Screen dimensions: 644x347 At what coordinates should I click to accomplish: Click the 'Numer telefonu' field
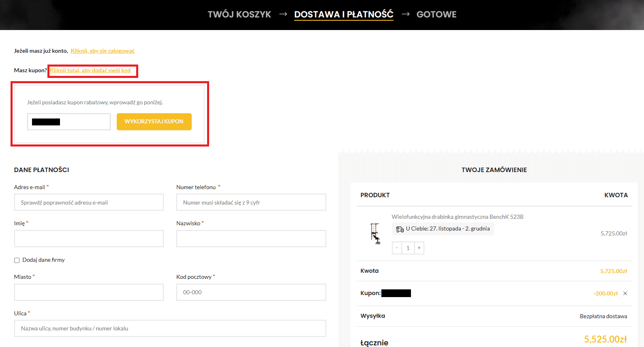point(251,203)
